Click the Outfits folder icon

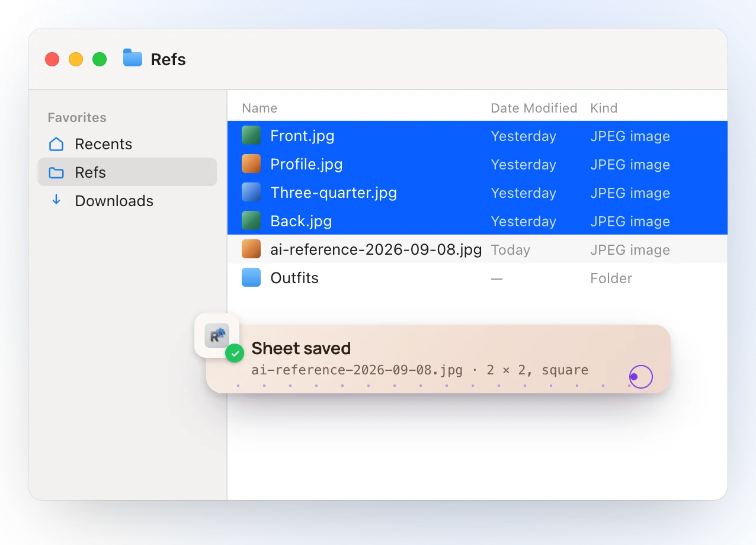click(x=251, y=278)
